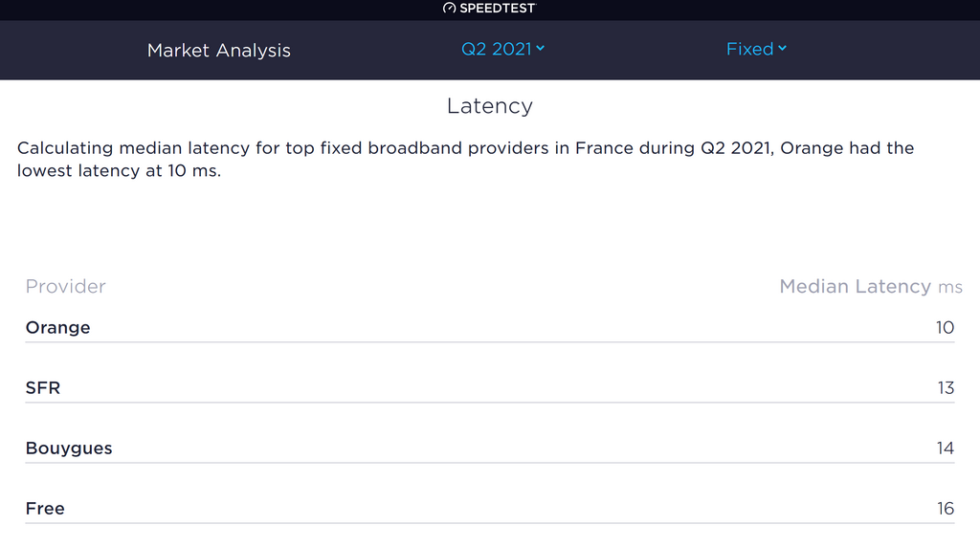The width and height of the screenshot is (980, 547).
Task: Click the Latency section title
Action: pos(489,106)
